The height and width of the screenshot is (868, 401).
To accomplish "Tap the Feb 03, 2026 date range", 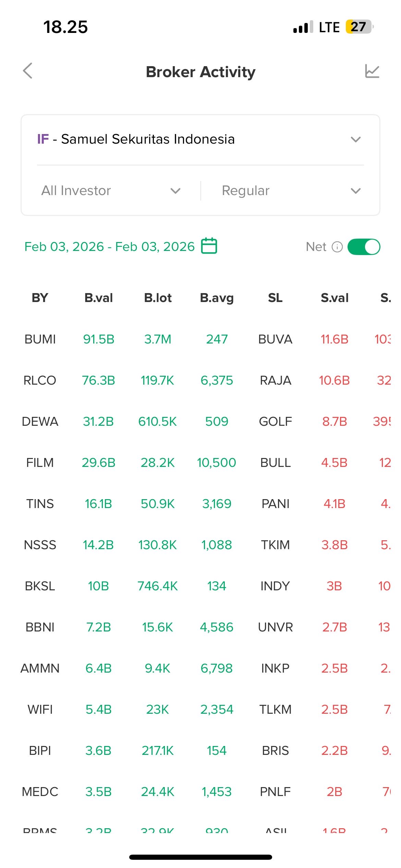I will (x=109, y=247).
